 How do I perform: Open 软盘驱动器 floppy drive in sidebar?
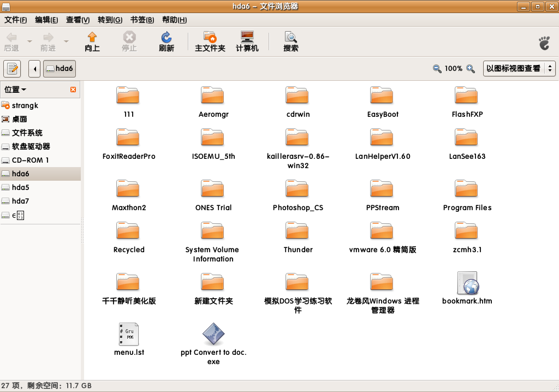pos(40,147)
